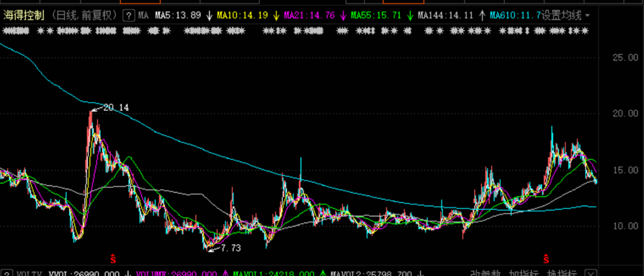Click the magenta down arrow after MA21
Viewport: 644px width, 276px height.
(343, 16)
